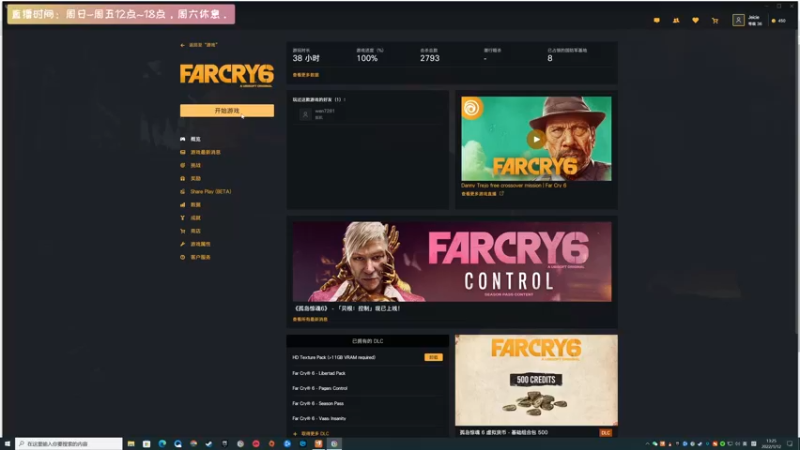Open Share Play (BETA) sidebar entry

point(210,192)
